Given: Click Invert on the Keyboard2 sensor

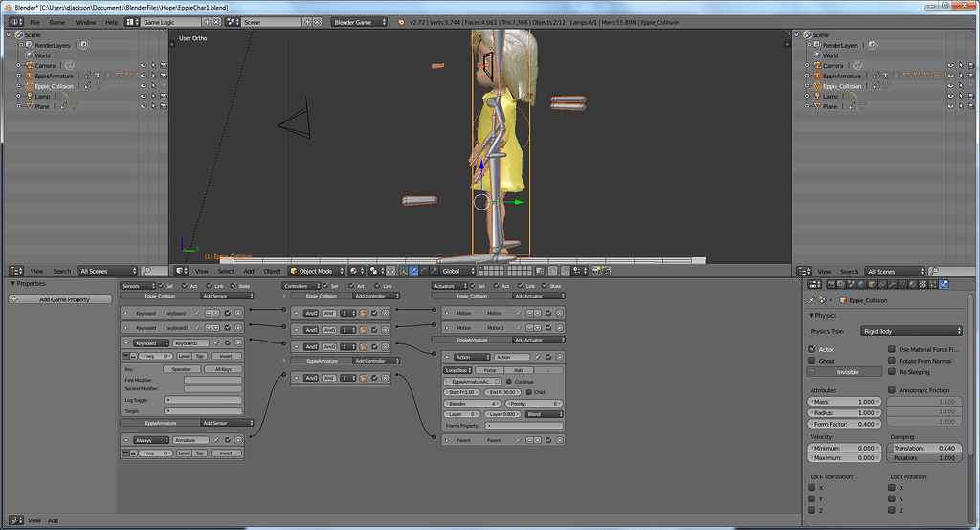Looking at the screenshot, I should [x=226, y=356].
